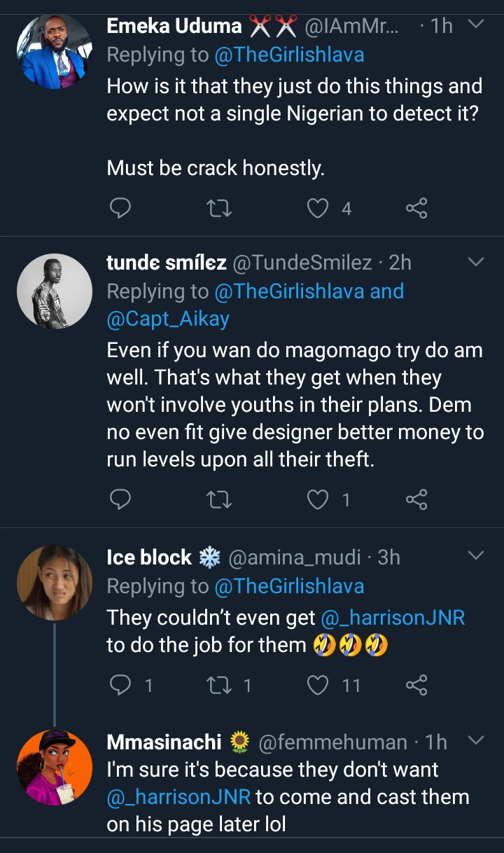Screen dimensions: 504x853
Task: Open @Capt_Aikay mention link
Action: pyautogui.click(x=168, y=319)
